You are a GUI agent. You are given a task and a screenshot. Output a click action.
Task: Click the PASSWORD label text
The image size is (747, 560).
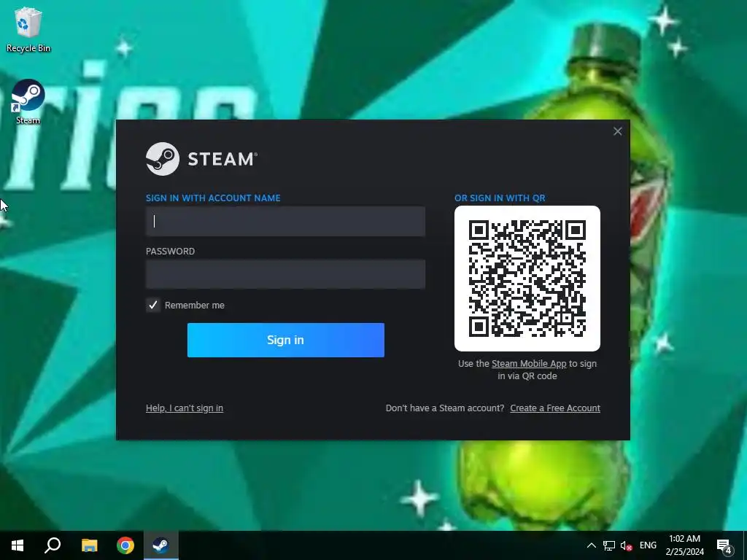point(170,252)
